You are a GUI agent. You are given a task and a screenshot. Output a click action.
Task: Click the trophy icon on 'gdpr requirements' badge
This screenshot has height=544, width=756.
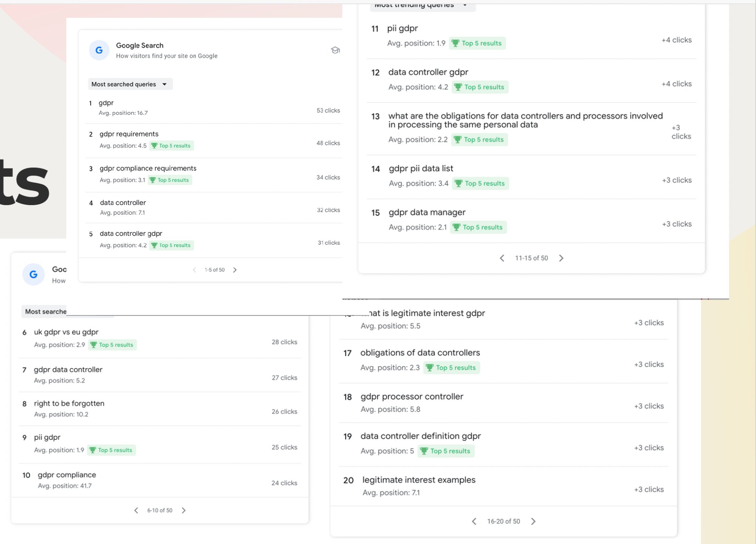pyautogui.click(x=154, y=145)
